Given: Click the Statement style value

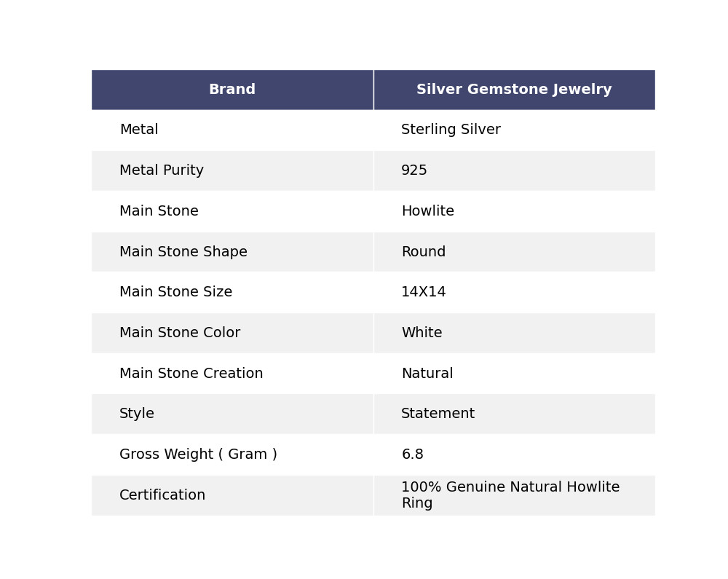Looking at the screenshot, I should [x=438, y=414].
